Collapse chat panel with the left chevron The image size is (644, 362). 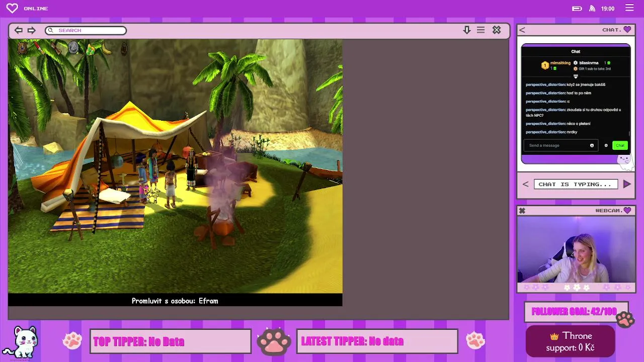522,30
